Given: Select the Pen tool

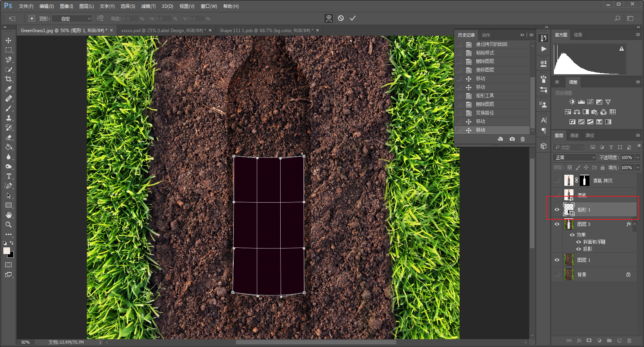Looking at the screenshot, I should click(9, 186).
